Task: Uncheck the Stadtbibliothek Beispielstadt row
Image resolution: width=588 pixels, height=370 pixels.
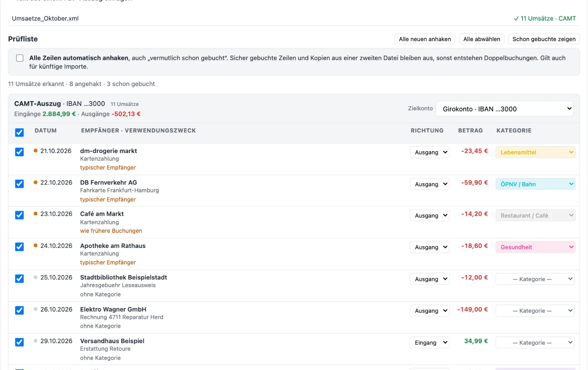Action: 19,279
